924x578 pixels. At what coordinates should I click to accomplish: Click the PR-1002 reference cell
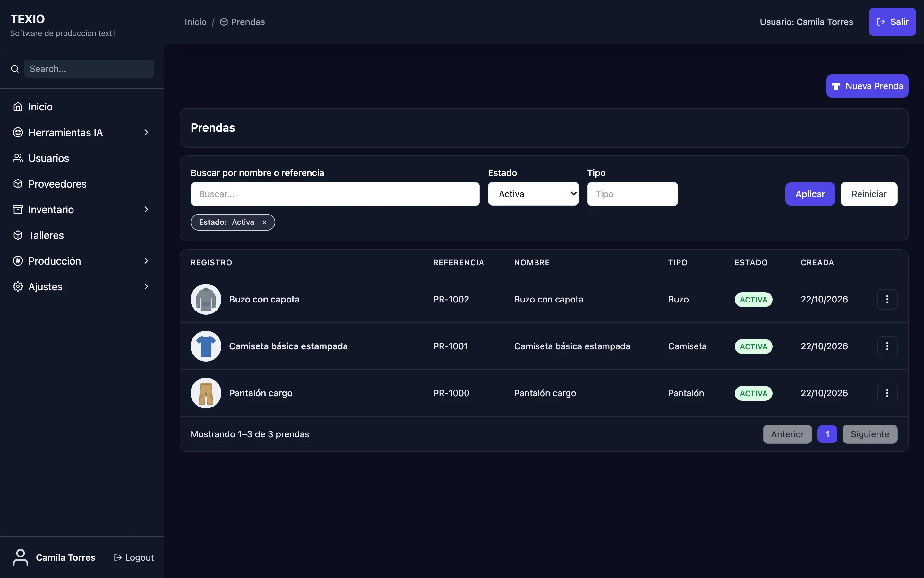click(451, 299)
